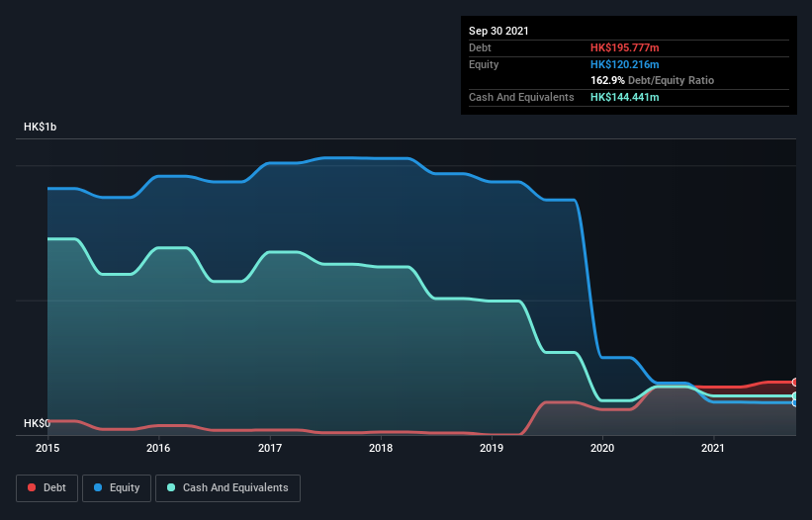The width and height of the screenshot is (812, 520).
Task: Click the red Debt endpoint marker
Action: pos(795,383)
